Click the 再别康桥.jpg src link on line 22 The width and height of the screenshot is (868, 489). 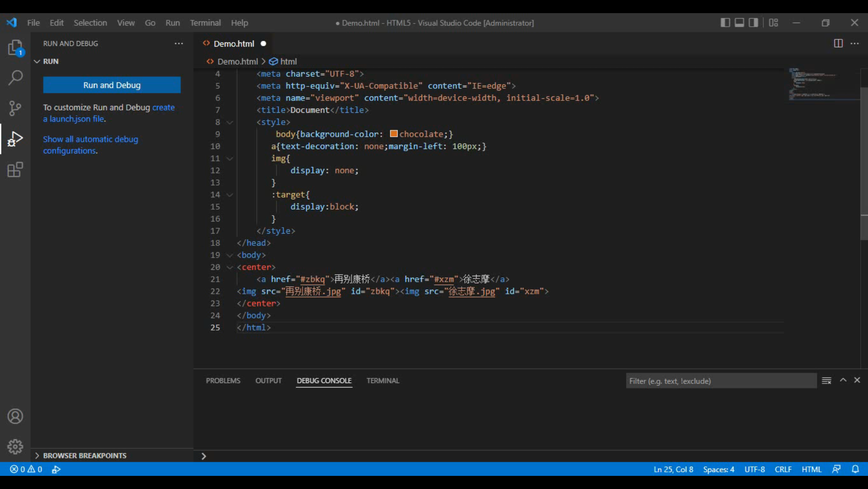tap(313, 292)
